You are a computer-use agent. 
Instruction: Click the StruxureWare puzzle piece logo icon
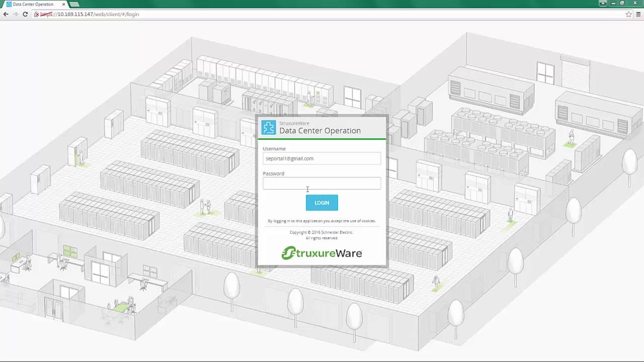[269, 128]
